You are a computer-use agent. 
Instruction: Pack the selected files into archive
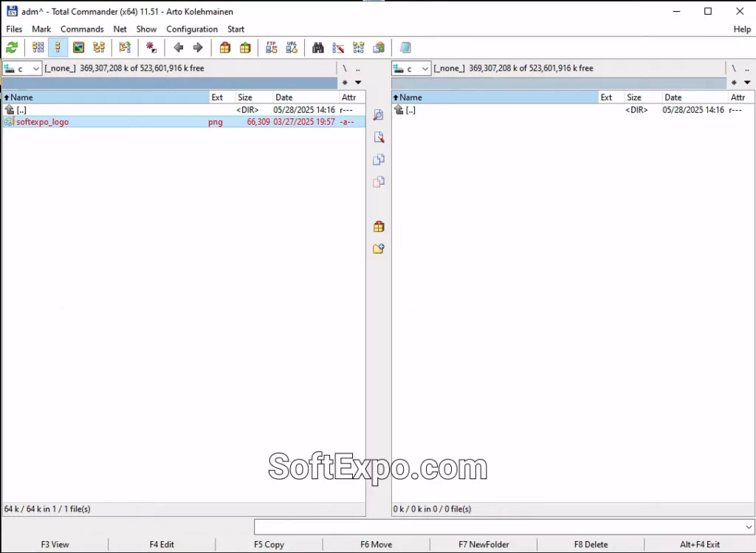(224, 47)
